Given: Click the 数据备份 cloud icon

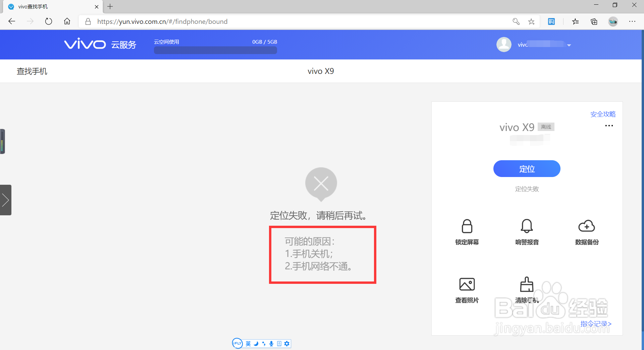Looking at the screenshot, I should 587,226.
